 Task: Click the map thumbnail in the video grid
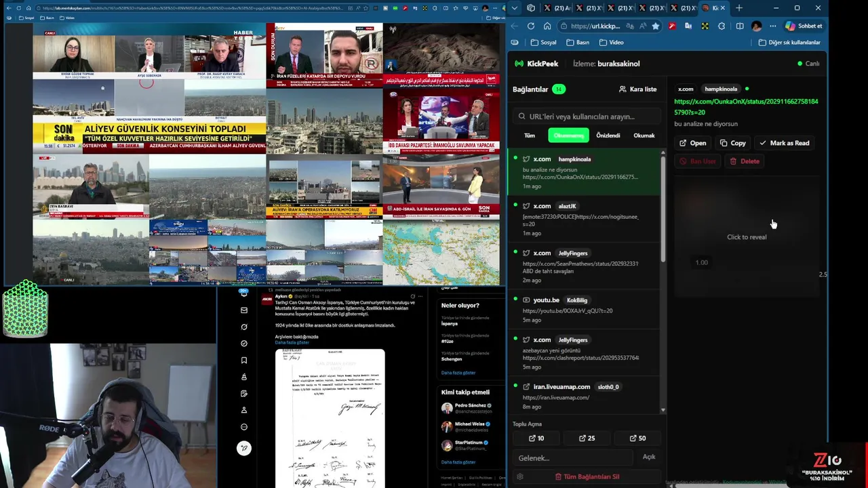441,251
